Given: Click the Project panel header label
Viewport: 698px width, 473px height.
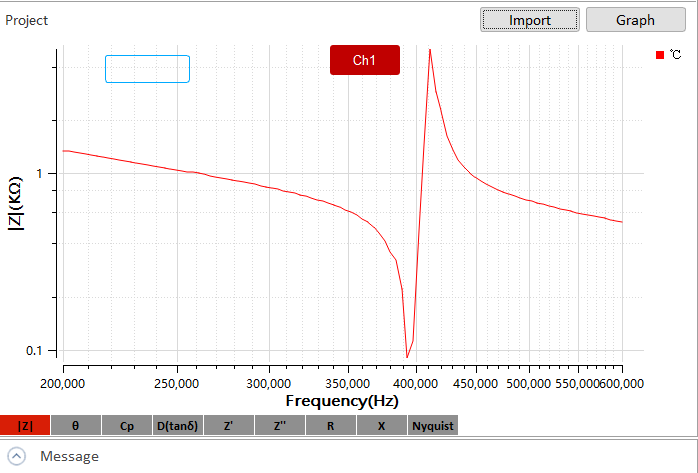Looking at the screenshot, I should tap(27, 20).
